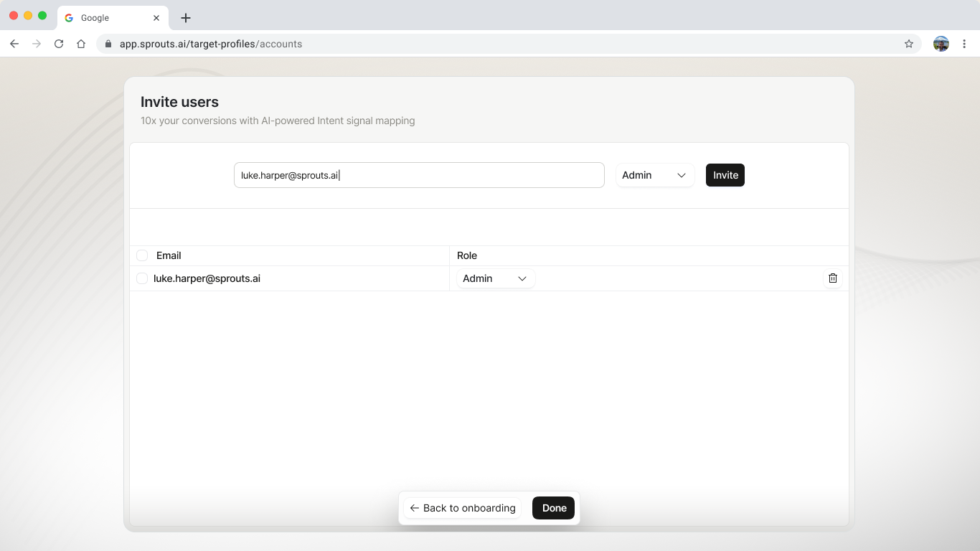The width and height of the screenshot is (980, 551).
Task: Open the browser home page
Action: point(81,44)
